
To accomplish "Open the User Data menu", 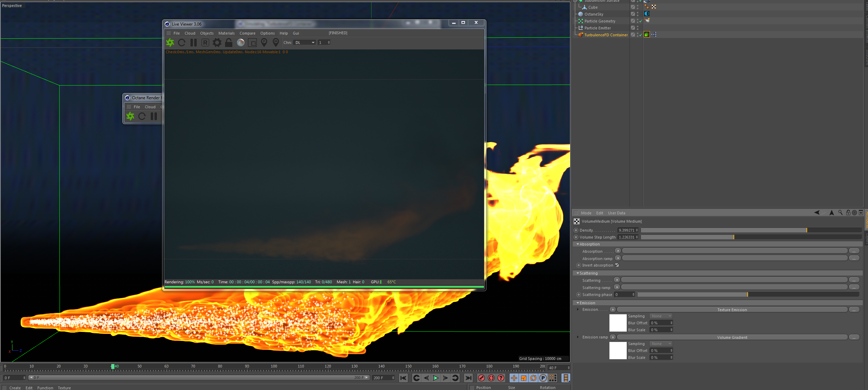I will click(616, 213).
